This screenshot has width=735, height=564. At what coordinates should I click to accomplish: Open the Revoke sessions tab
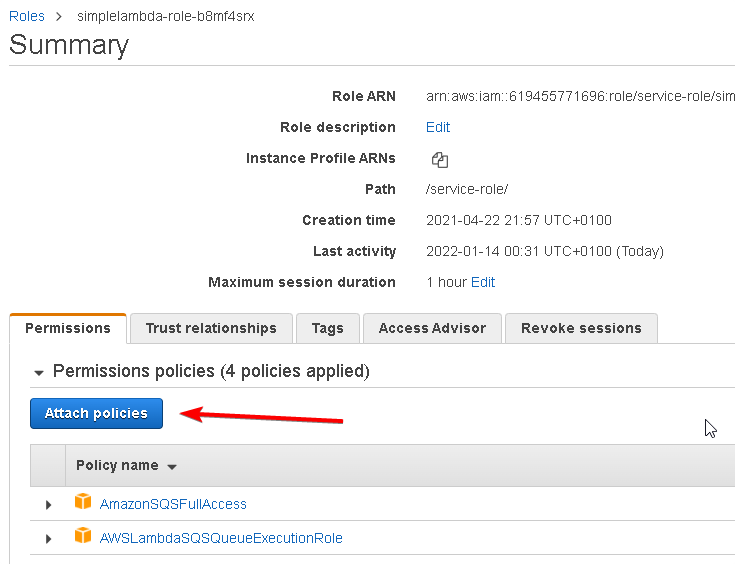tap(581, 328)
